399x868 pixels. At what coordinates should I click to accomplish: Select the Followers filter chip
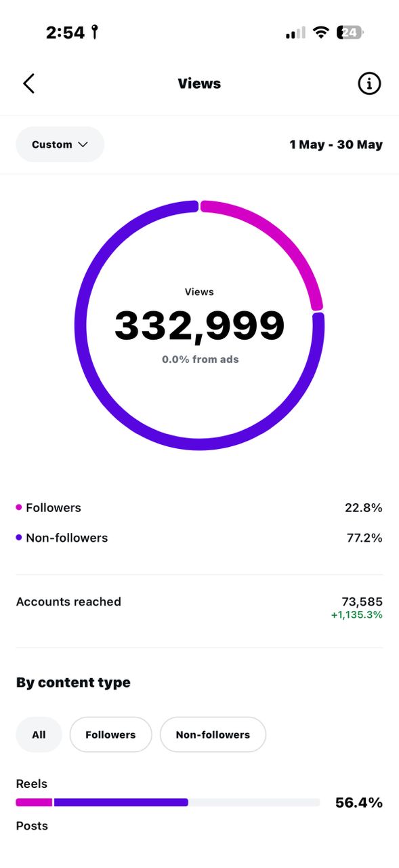110,734
